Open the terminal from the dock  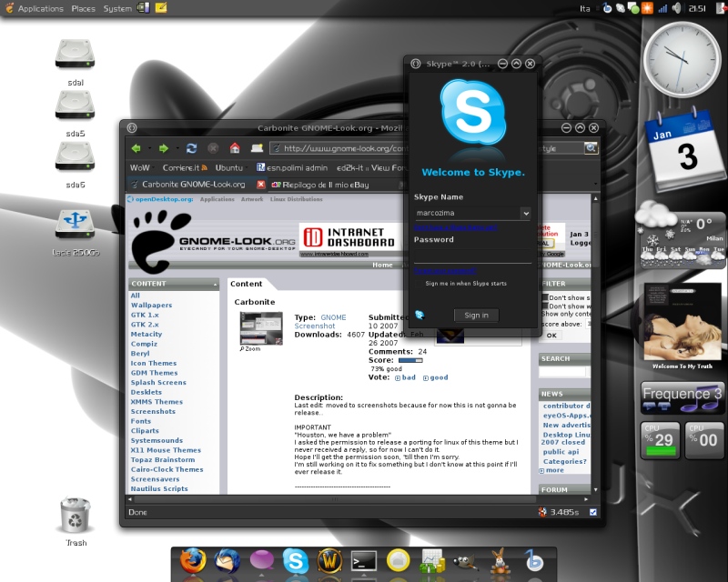(363, 561)
